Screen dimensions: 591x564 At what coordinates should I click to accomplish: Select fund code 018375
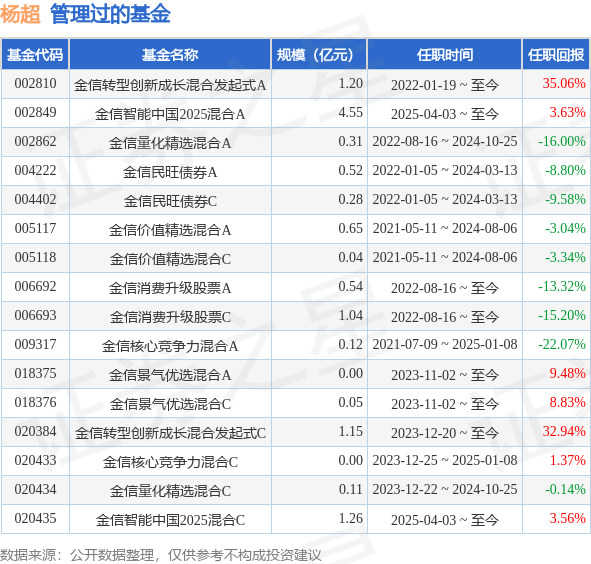35,374
